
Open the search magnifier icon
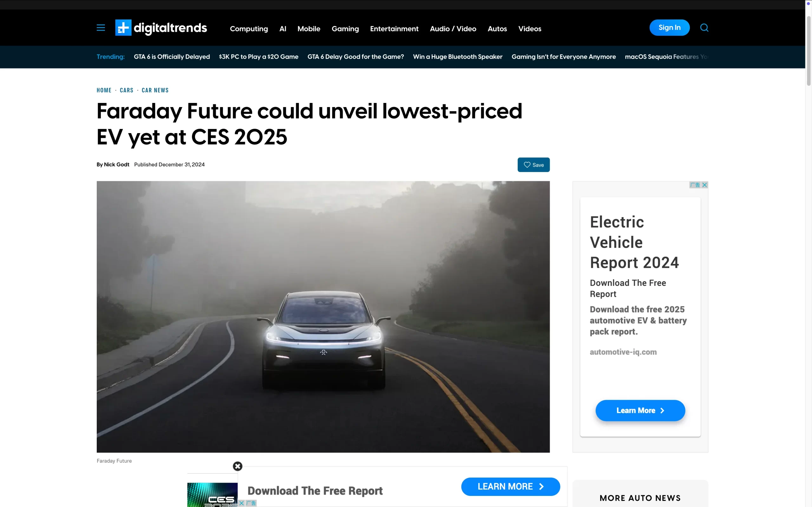click(704, 28)
